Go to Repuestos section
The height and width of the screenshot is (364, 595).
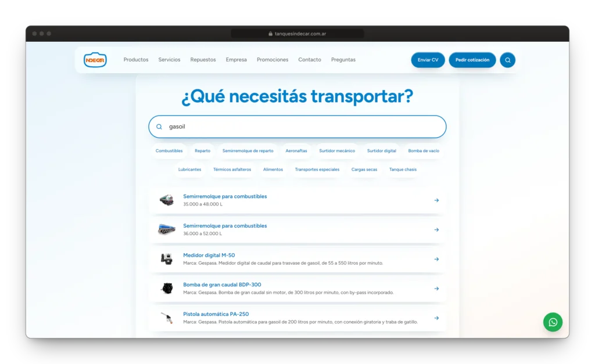203,60
